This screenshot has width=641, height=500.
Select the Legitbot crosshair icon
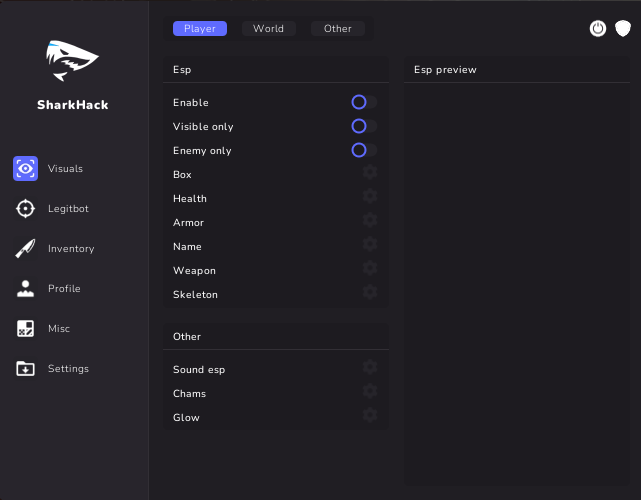[26, 209]
